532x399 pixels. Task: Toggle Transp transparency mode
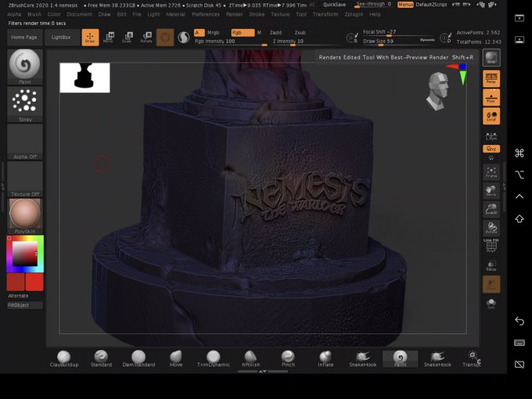click(491, 265)
